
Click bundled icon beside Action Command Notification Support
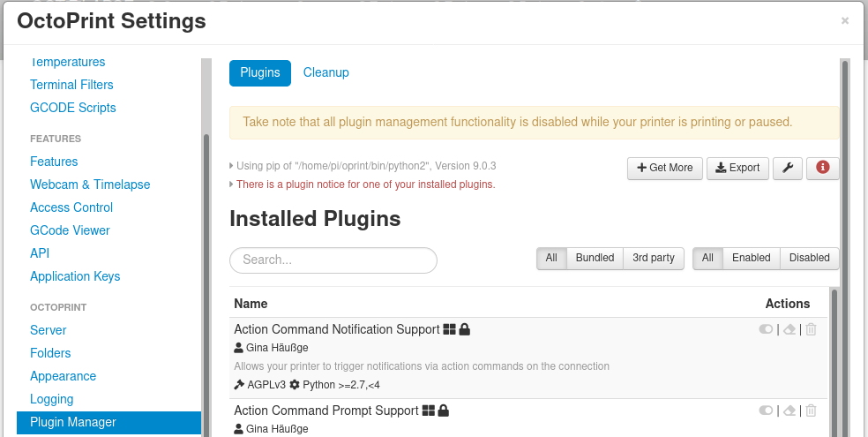[x=450, y=329]
